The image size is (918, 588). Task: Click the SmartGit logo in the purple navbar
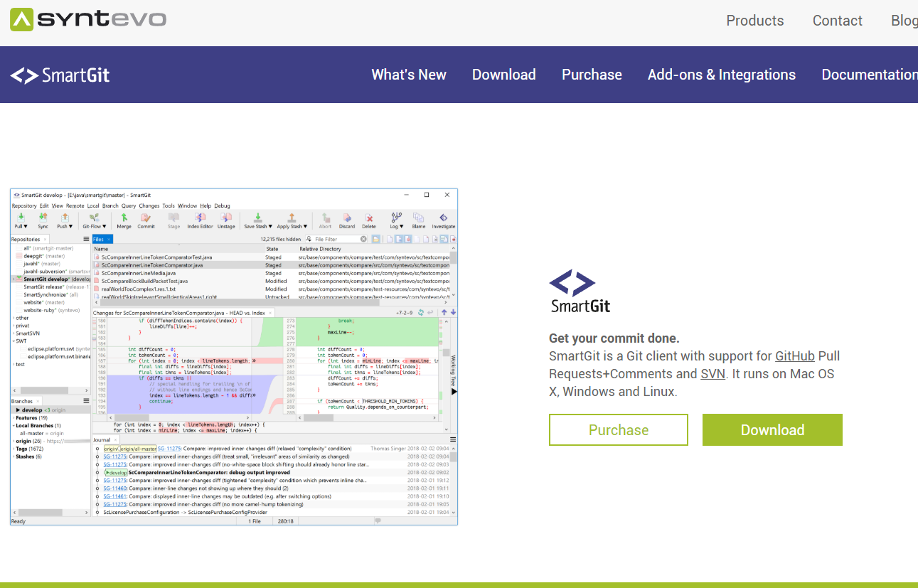pyautogui.click(x=60, y=75)
